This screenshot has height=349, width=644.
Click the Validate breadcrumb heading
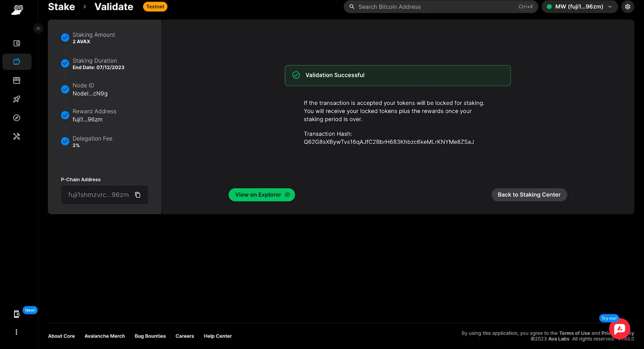tap(114, 7)
